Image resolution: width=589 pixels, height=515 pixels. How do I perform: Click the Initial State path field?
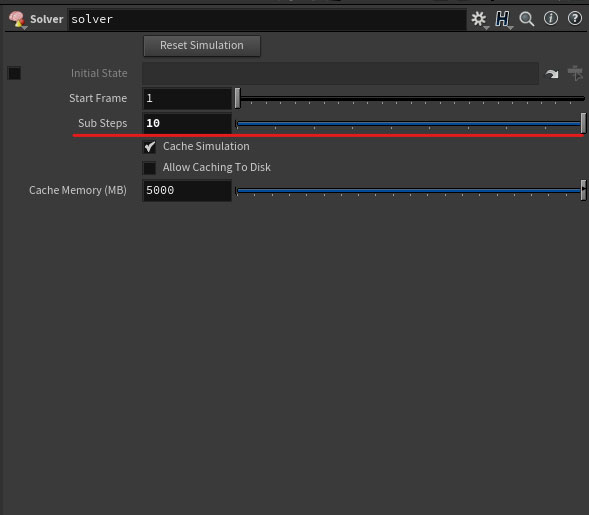click(x=340, y=73)
